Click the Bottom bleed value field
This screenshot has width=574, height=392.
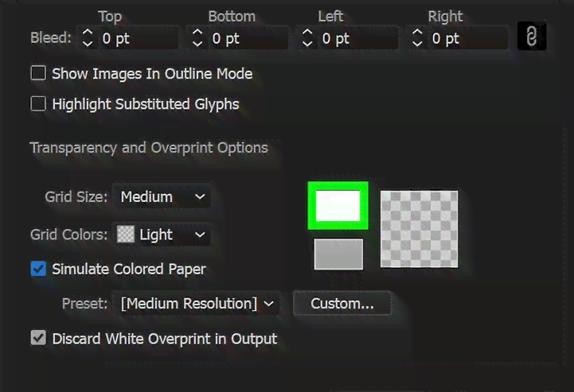pyautogui.click(x=248, y=38)
